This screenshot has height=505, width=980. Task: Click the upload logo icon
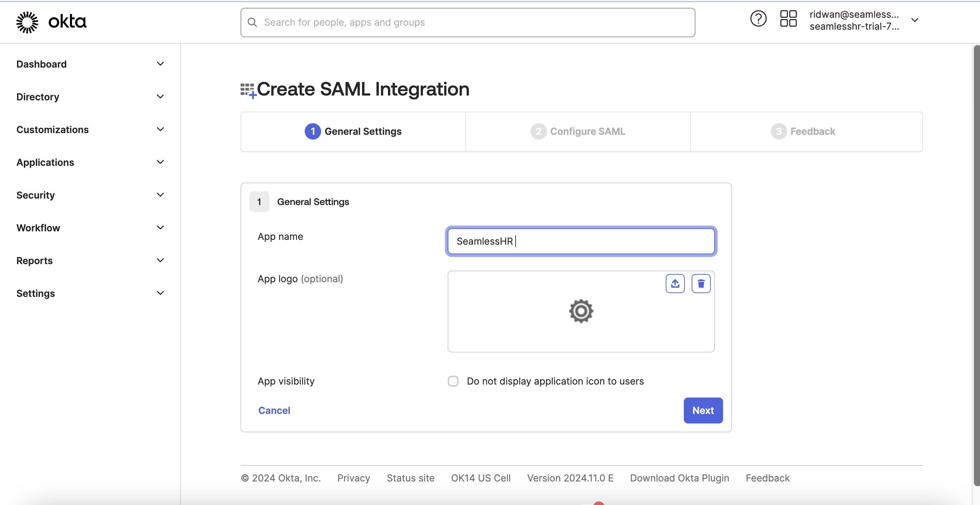coord(675,284)
